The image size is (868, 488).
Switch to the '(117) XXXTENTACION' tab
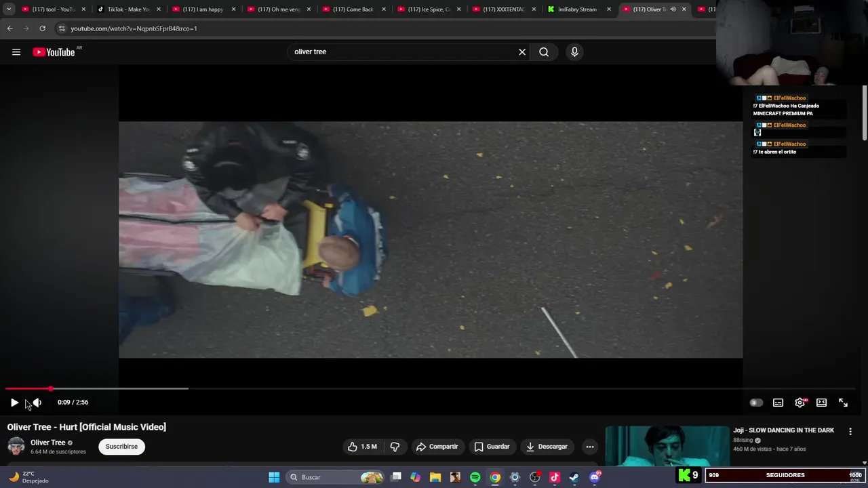coord(503,9)
